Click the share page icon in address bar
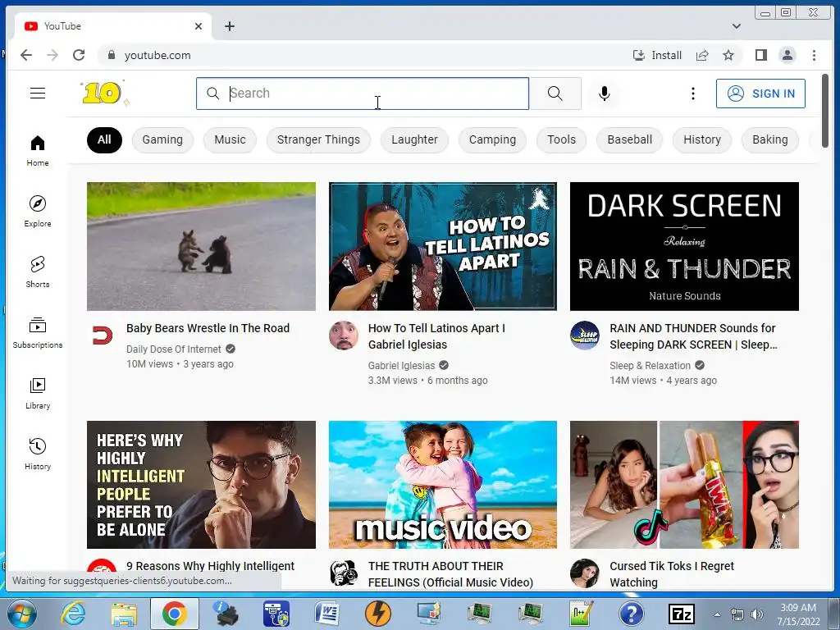 [x=702, y=55]
